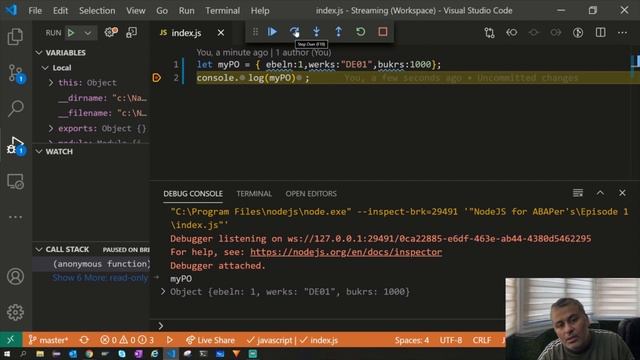Image resolution: width=640 pixels, height=360 pixels.
Task: Step Out of the current function
Action: (x=338, y=32)
